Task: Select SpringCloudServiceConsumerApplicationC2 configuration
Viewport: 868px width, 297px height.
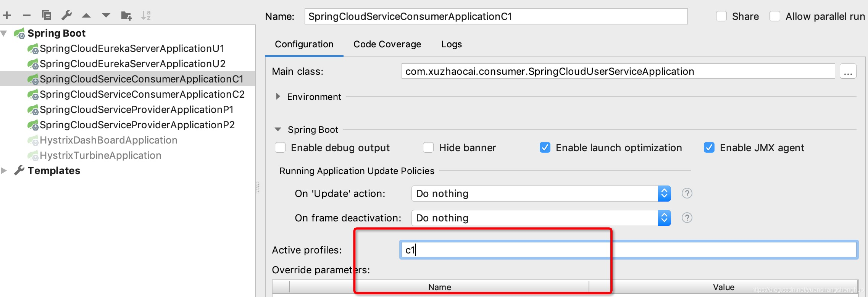Action: [142, 94]
